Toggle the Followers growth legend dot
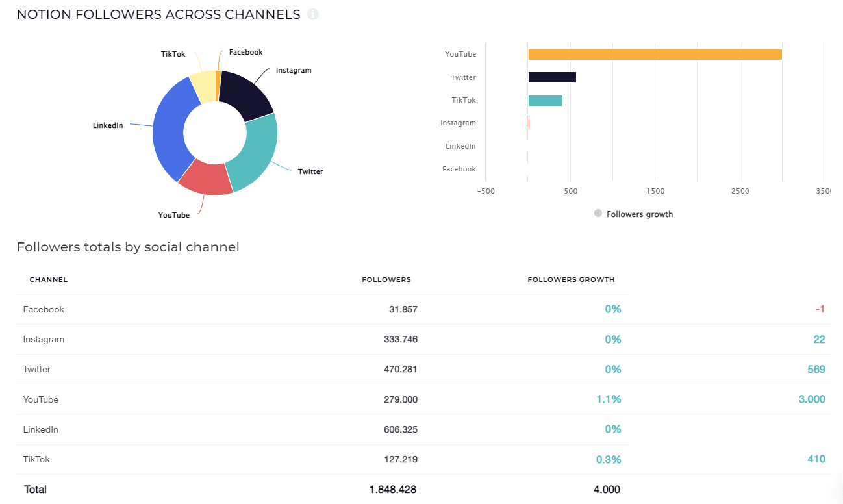 [598, 214]
